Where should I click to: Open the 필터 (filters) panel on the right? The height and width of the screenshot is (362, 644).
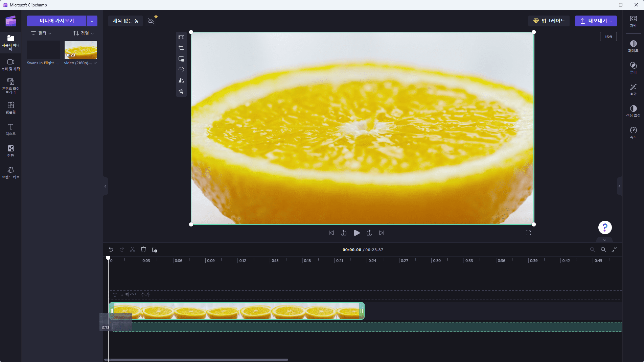(634, 67)
